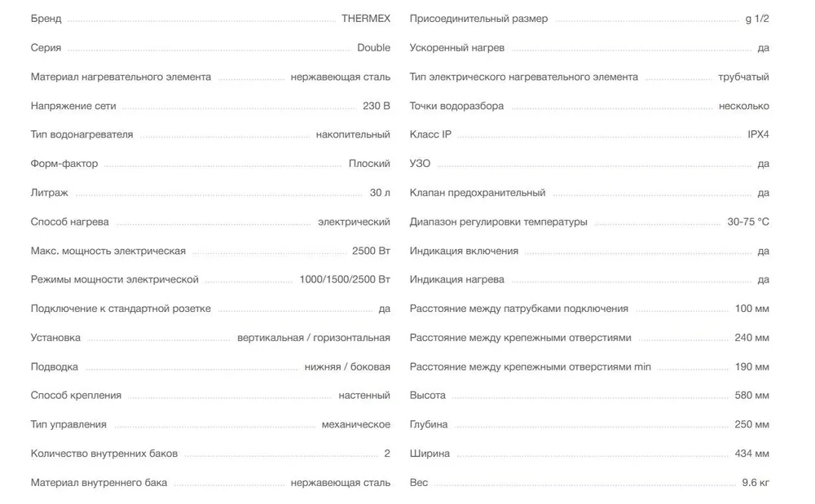Click the 1000/1500/2500 Вт power modes value
The width and height of the screenshot is (815, 504).
(x=345, y=279)
